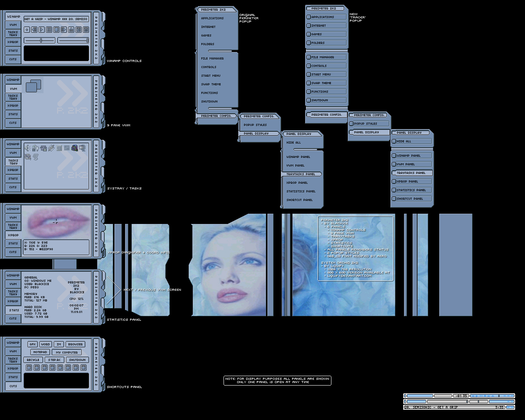The height and width of the screenshot is (420, 525).
Task: Switch to the VWM tab in the Winamp controls panel
Action: (x=13, y=25)
